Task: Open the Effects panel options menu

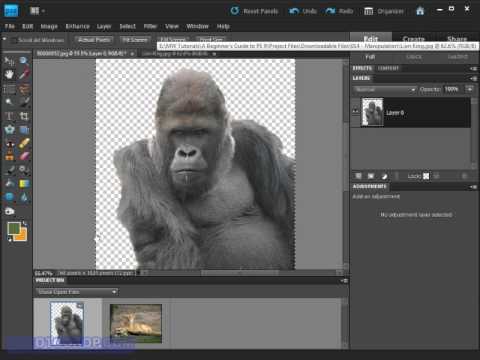Action: click(473, 68)
